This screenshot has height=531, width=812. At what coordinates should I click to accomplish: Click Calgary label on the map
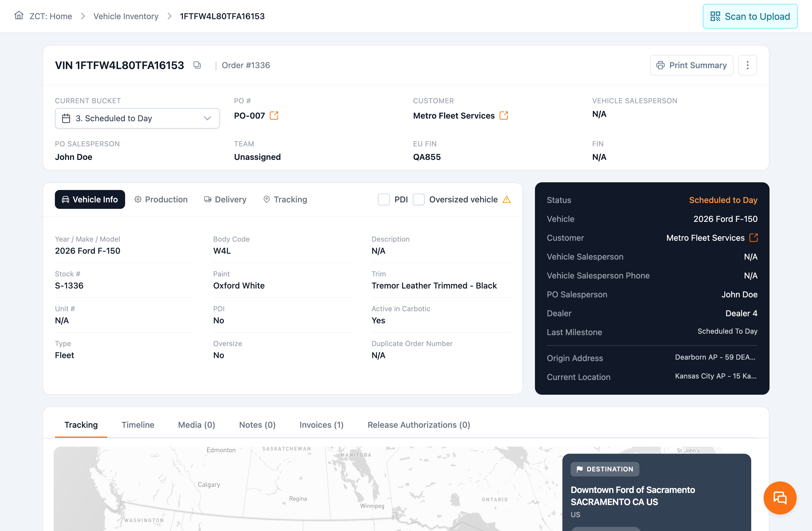click(x=209, y=484)
